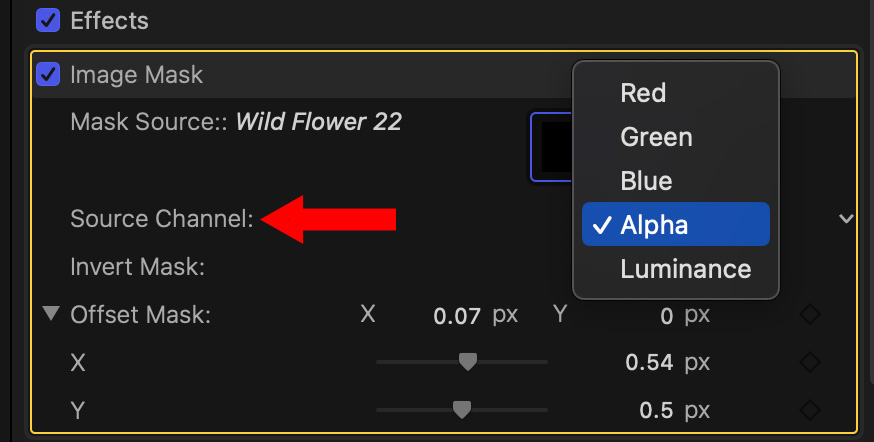874x442 pixels.
Task: Click the Offset Mask X value 0.07
Action: click(458, 316)
